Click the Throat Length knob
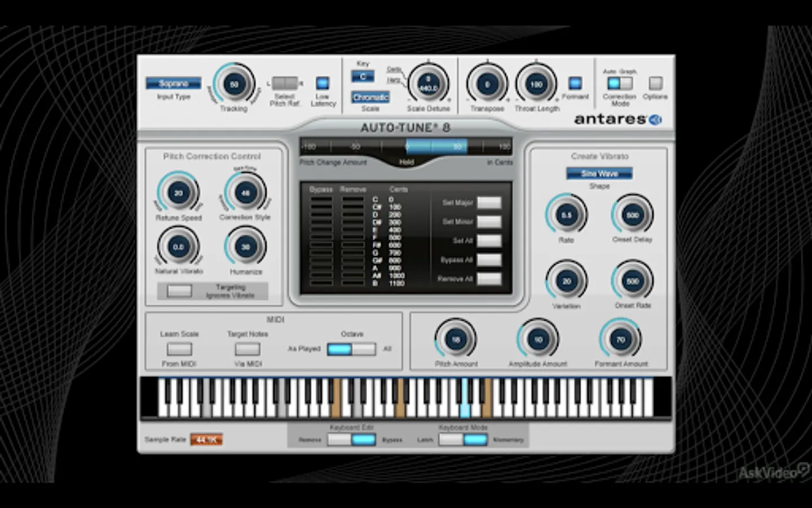The image size is (812, 508). (536, 85)
